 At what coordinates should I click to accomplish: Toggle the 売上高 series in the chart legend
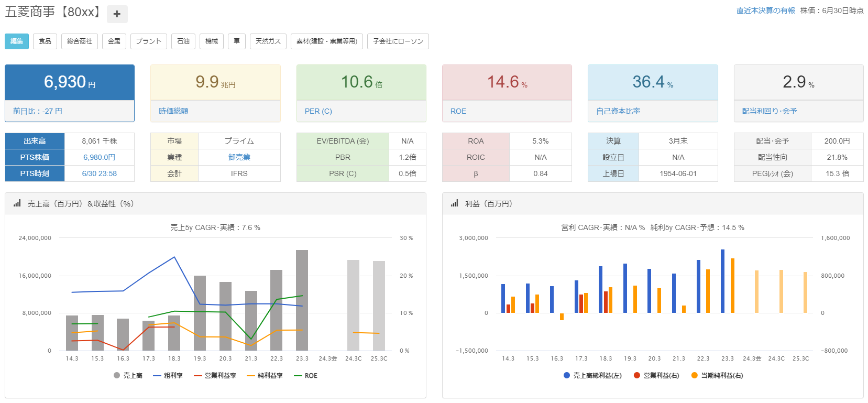(x=128, y=376)
